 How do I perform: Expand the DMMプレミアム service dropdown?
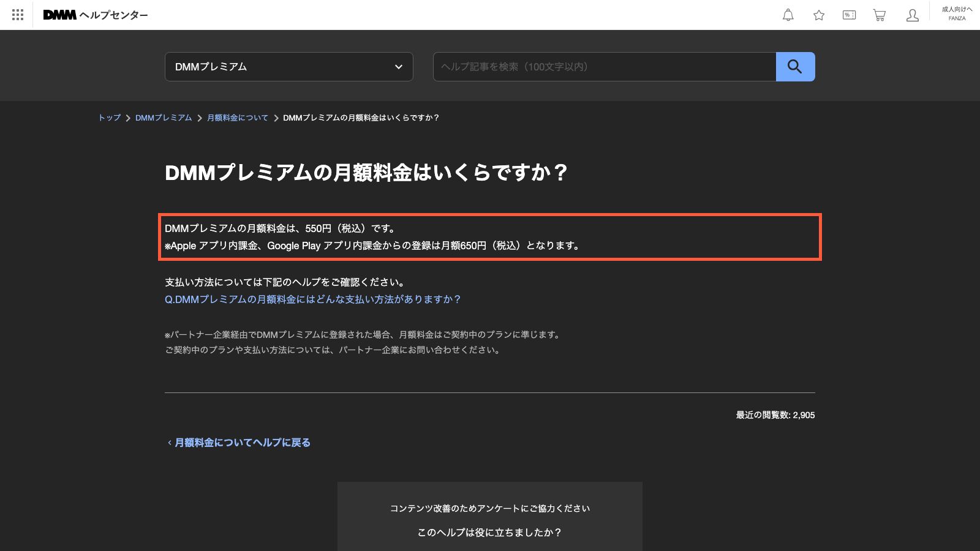(289, 67)
